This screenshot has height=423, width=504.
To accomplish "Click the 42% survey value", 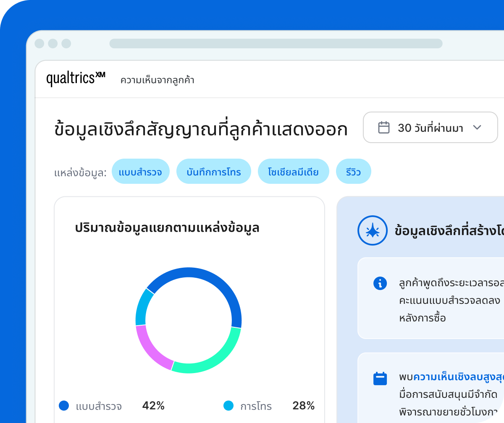I will point(153,405).
